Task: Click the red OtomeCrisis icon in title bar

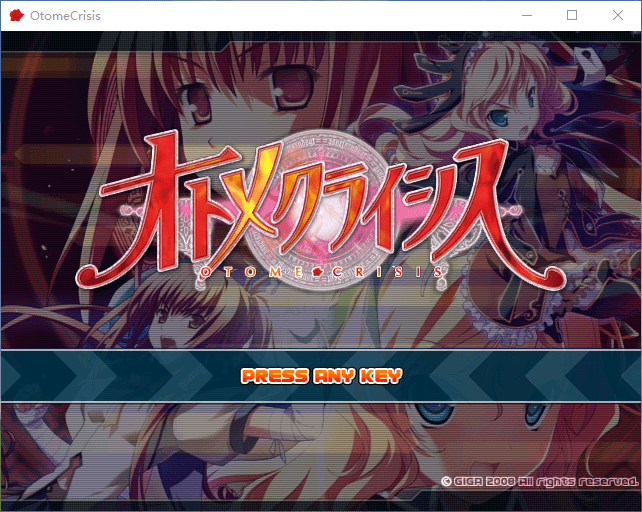Action: point(16,16)
